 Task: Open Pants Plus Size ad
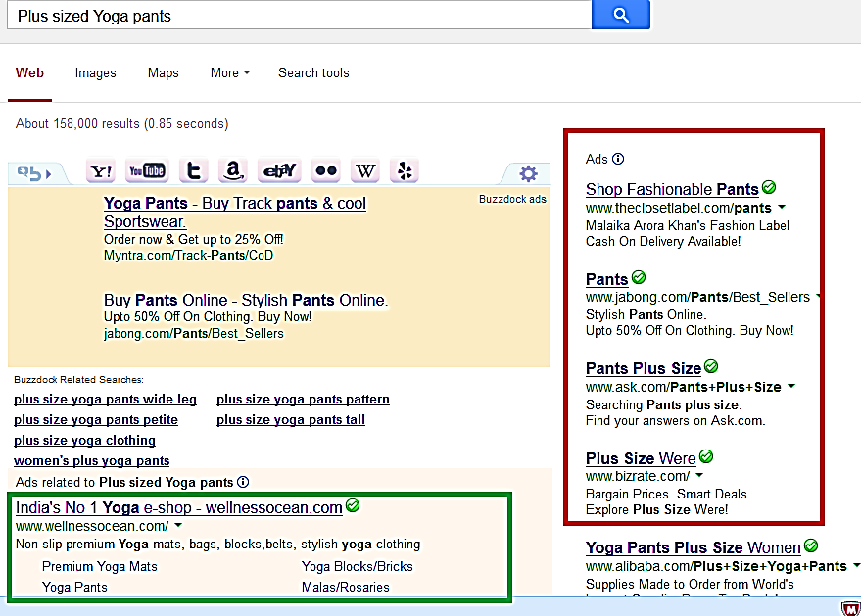[644, 368]
